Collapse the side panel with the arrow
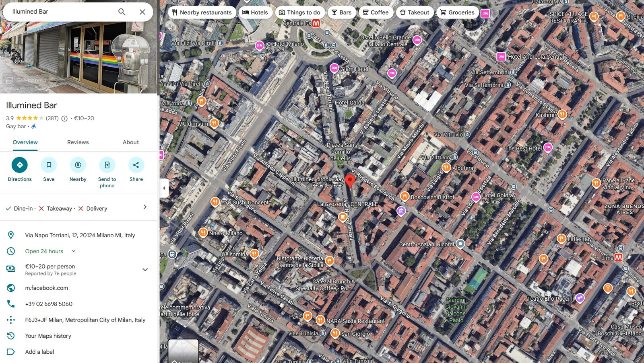 tap(164, 188)
